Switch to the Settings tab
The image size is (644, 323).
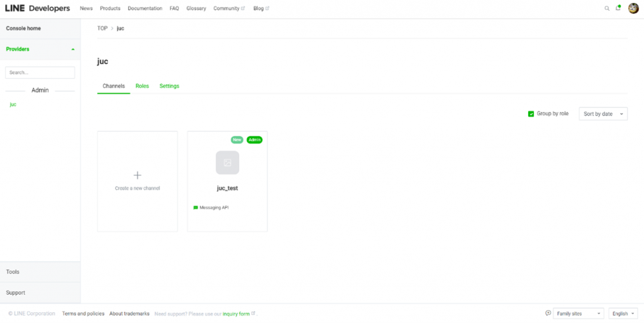tap(169, 86)
